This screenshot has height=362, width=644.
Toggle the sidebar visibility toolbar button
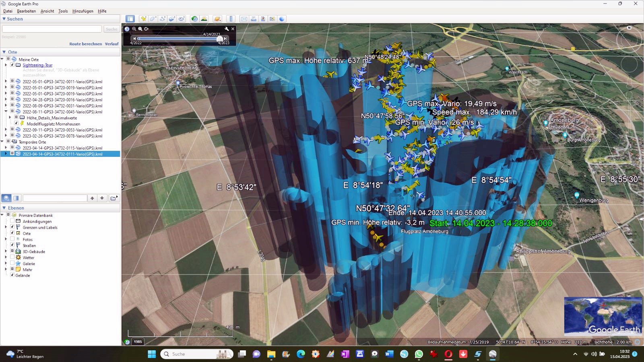pos(130,19)
